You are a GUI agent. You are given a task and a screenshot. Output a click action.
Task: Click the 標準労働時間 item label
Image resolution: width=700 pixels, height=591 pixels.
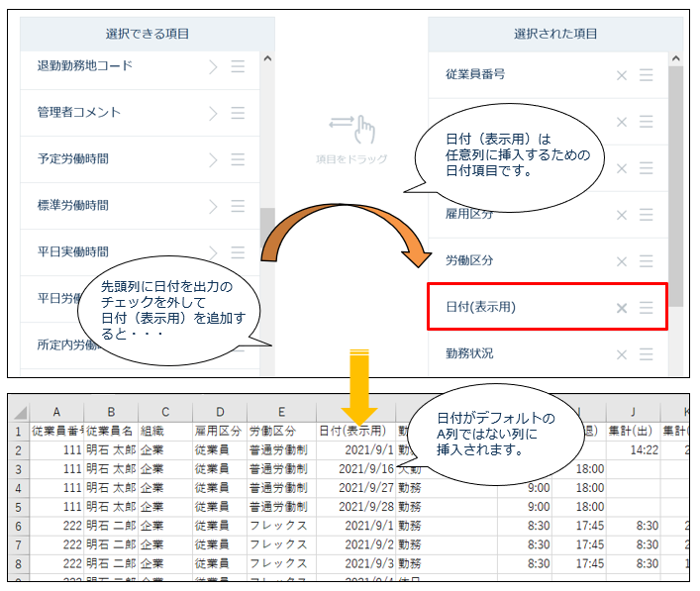72,206
